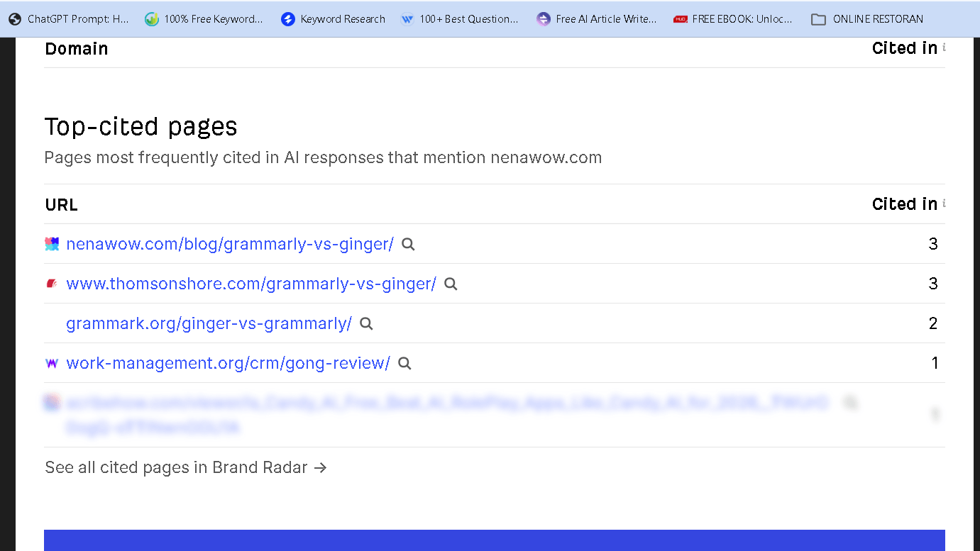The height and width of the screenshot is (551, 980).
Task: Click cited count 3 for thomsonshore.com row
Action: tap(933, 284)
